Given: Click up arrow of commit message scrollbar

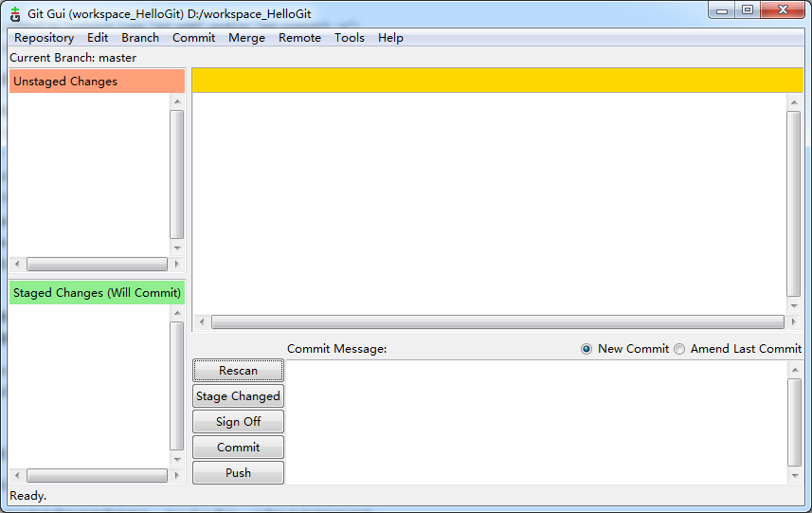Looking at the screenshot, I should tap(795, 370).
